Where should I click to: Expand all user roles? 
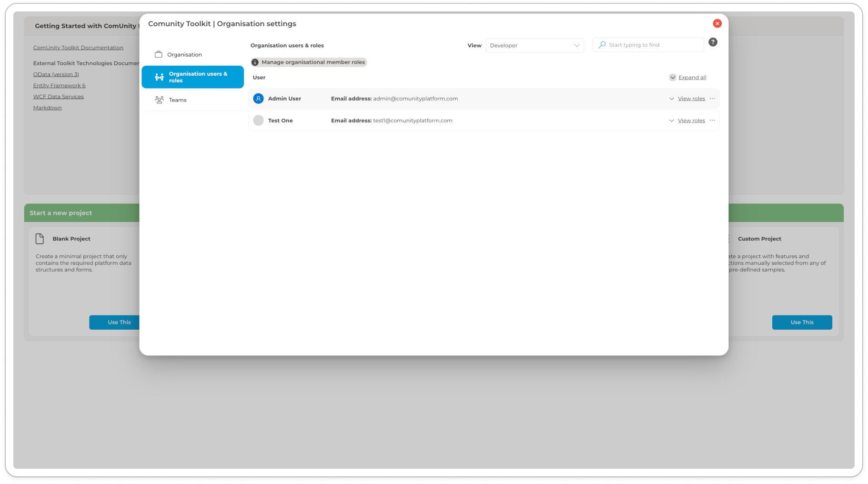[x=692, y=78]
